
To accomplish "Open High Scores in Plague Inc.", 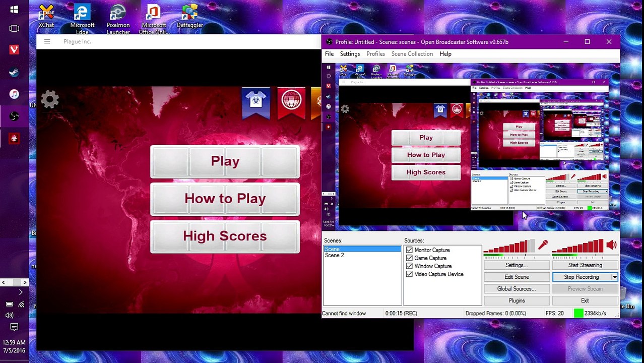I will 225,236.
